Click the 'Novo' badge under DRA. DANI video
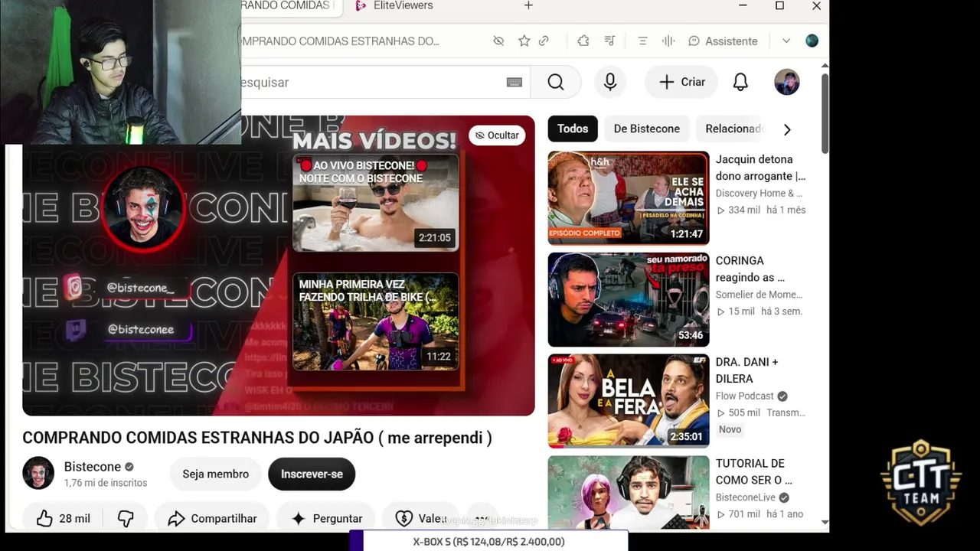This screenshot has height=551, width=980. 730,429
